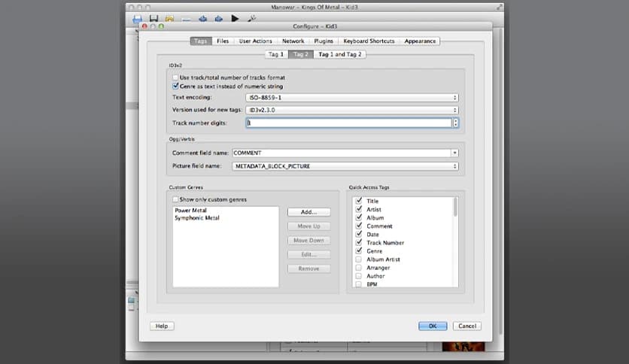
Task: Switch to the Files tab
Action: 223,41
